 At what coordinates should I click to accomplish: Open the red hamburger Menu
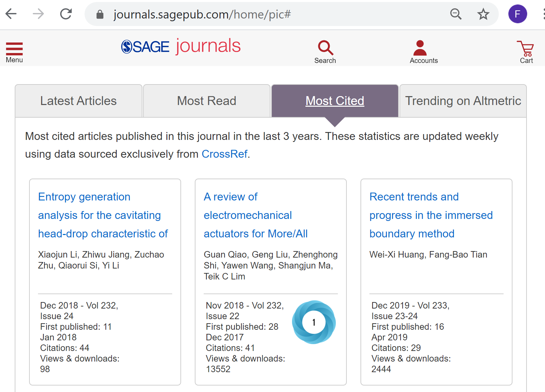[x=14, y=52]
